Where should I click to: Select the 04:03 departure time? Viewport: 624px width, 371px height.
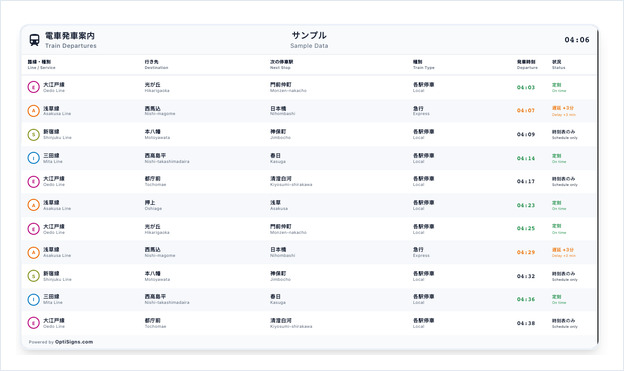coord(526,87)
